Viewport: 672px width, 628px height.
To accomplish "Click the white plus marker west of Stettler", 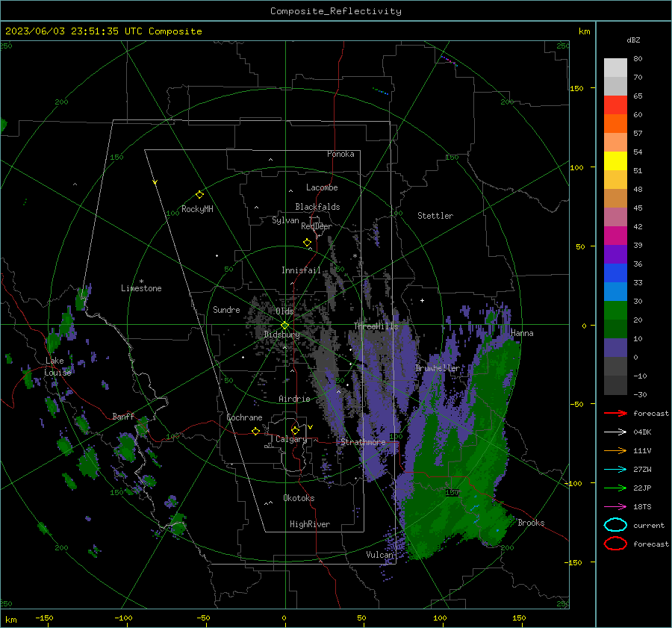I will (422, 300).
